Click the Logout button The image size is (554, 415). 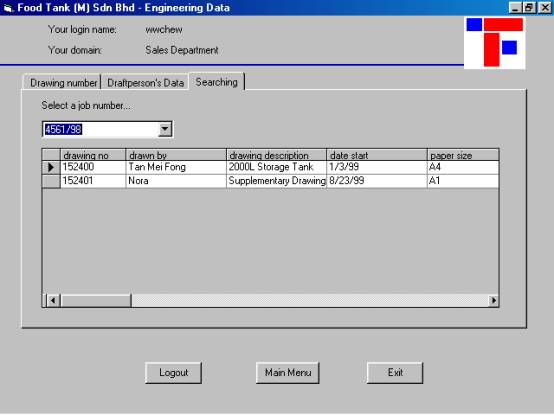(x=173, y=373)
